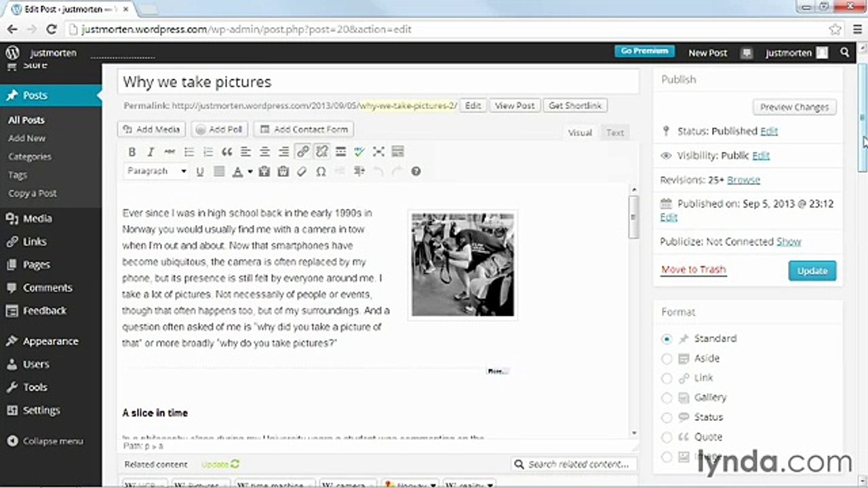Click the WordPress logo in admin bar
868x488 pixels.
(12, 52)
